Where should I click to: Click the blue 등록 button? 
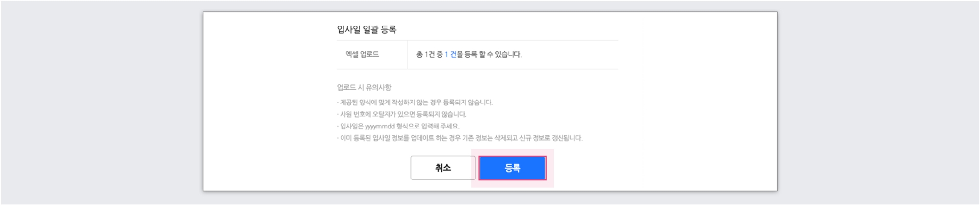[512, 168]
